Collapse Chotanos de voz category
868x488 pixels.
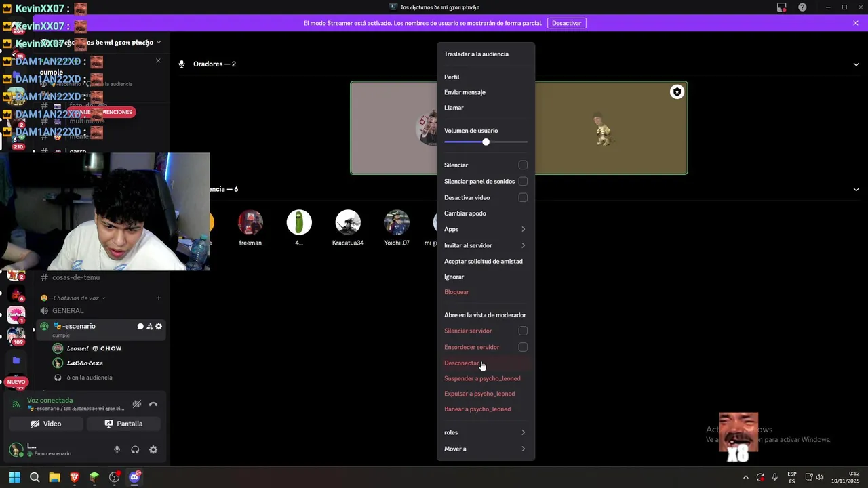click(73, 298)
